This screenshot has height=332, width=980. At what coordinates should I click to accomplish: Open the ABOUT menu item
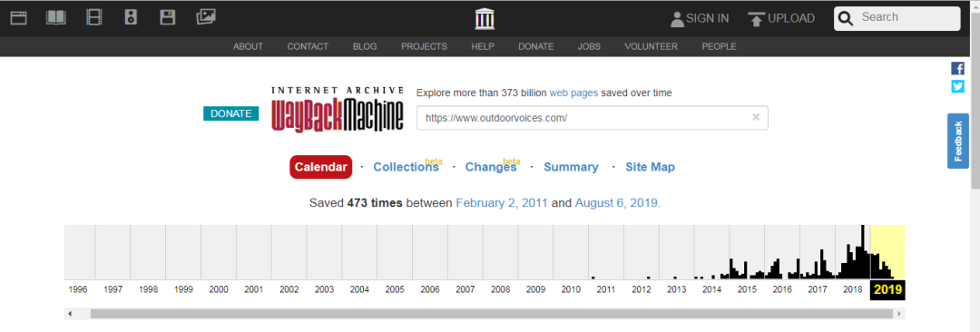[248, 46]
